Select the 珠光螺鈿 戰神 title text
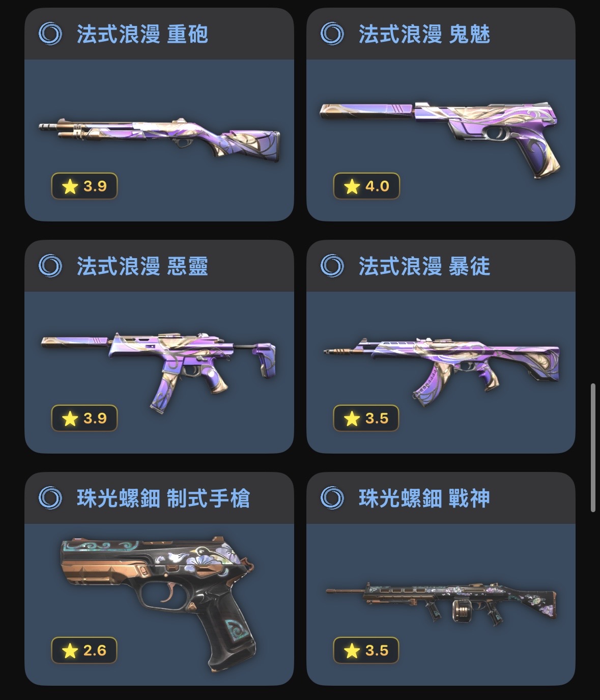Image resolution: width=600 pixels, height=700 pixels. [x=424, y=498]
